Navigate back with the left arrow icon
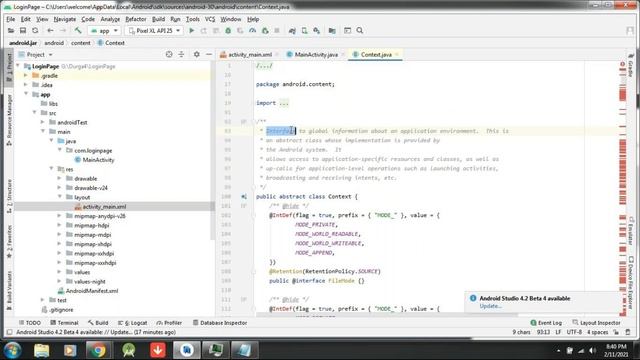The image size is (640, 360). [50, 31]
